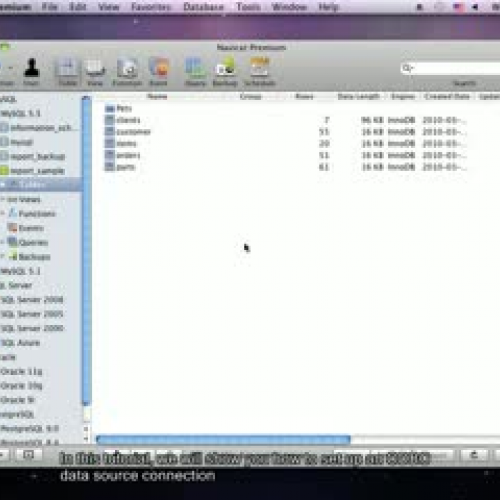The height and width of the screenshot is (500, 500).
Task: Select SQL Server 2005 connection
Action: point(32,314)
